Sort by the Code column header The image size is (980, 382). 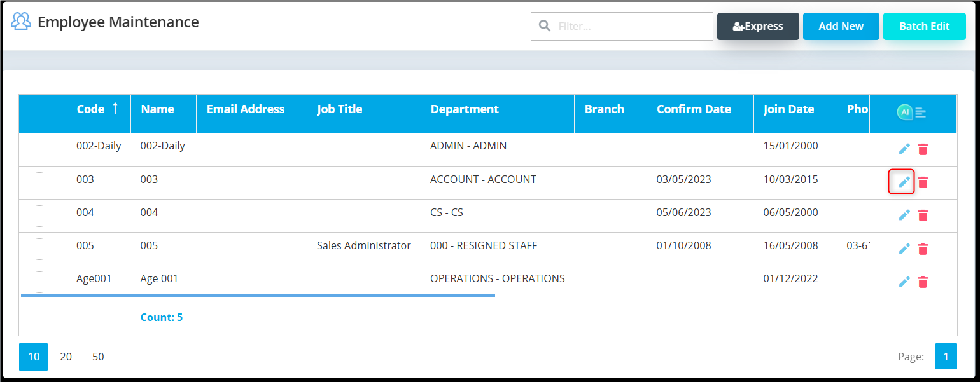[x=99, y=113]
